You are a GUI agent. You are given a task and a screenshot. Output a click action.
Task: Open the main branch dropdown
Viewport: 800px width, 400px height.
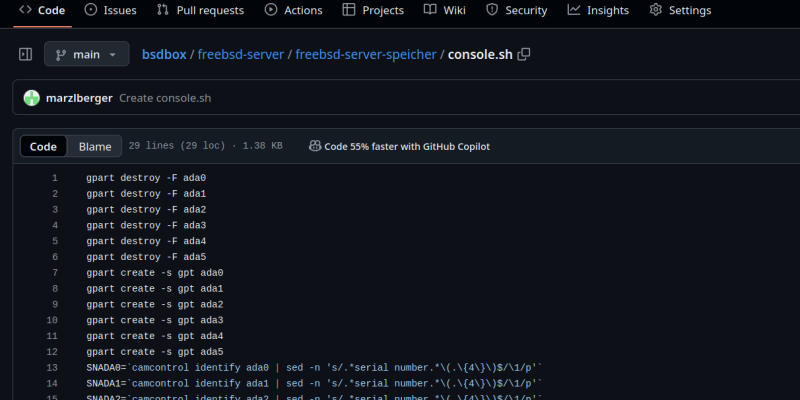[x=87, y=54]
